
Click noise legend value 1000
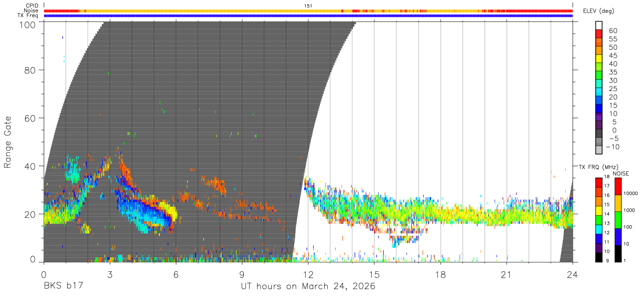pyautogui.click(x=628, y=210)
